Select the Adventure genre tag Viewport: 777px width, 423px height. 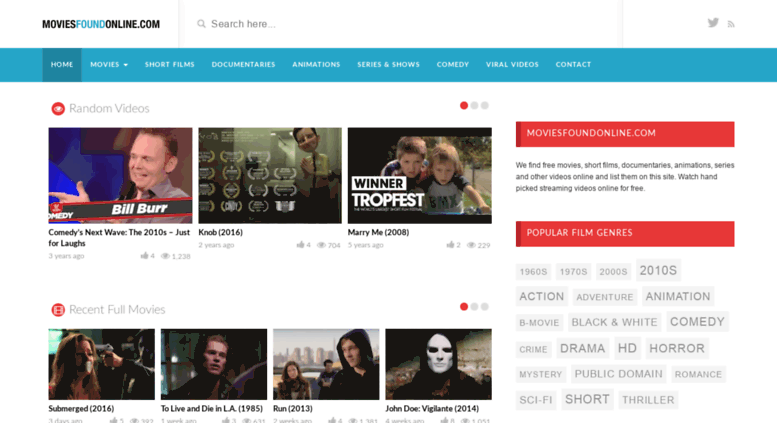(x=605, y=297)
